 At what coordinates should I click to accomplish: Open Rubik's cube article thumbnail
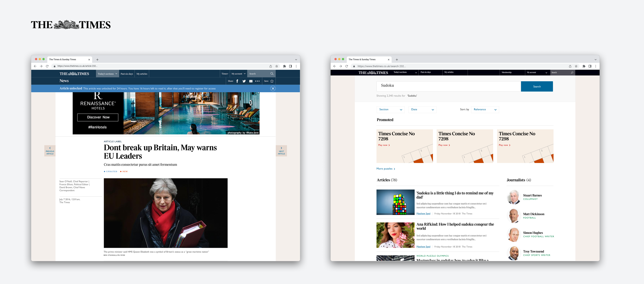(395, 202)
